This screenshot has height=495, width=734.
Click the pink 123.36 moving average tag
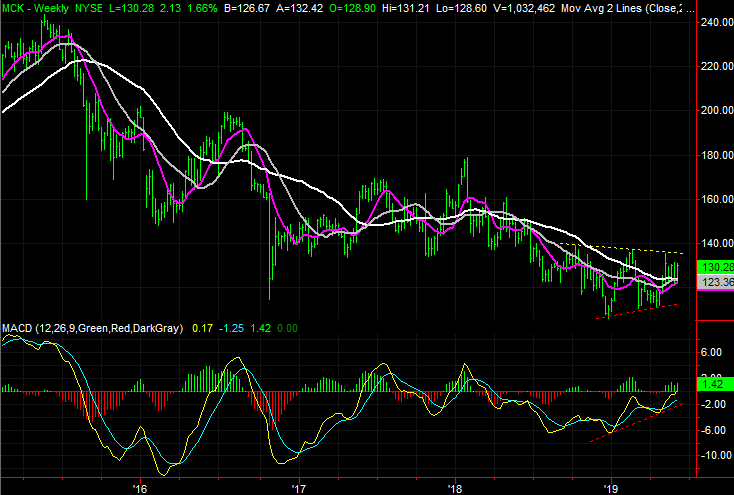pos(715,284)
